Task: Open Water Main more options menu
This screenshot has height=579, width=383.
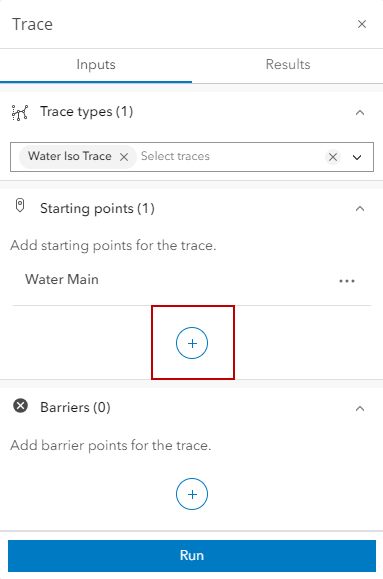Action: pos(347,281)
